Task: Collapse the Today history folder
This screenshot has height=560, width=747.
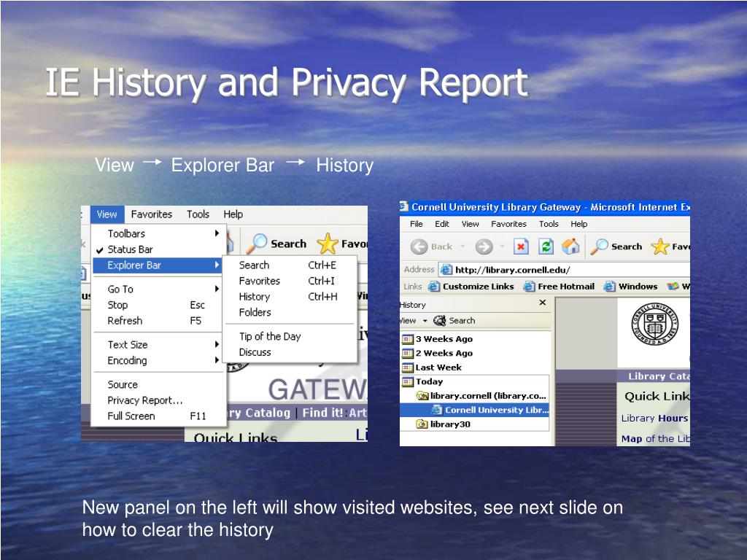Action: [422, 381]
